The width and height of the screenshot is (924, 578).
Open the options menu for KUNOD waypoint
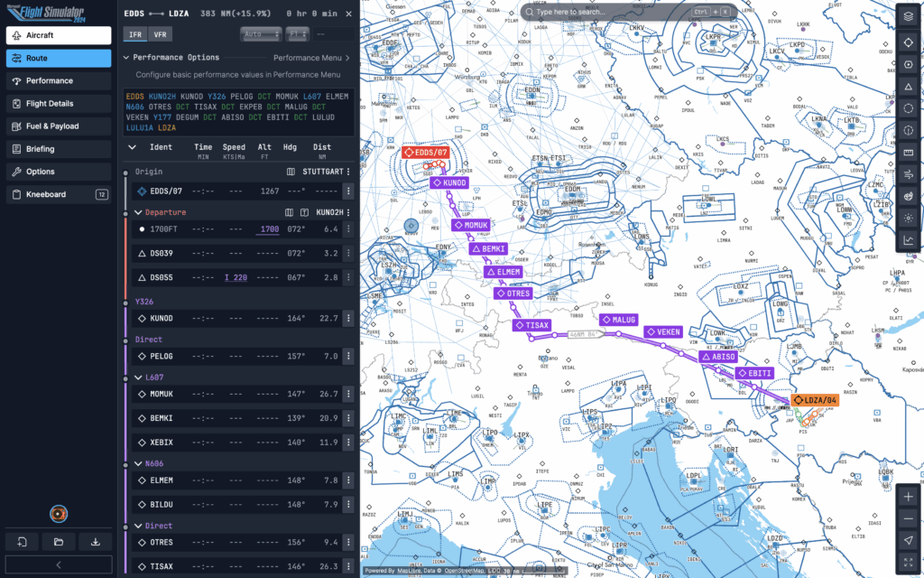click(x=347, y=318)
